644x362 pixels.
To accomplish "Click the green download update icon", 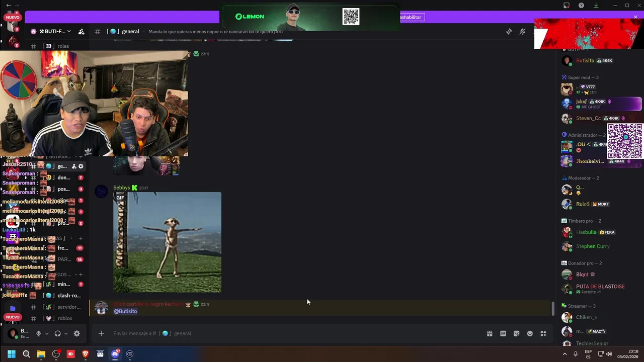I will point(596,6).
